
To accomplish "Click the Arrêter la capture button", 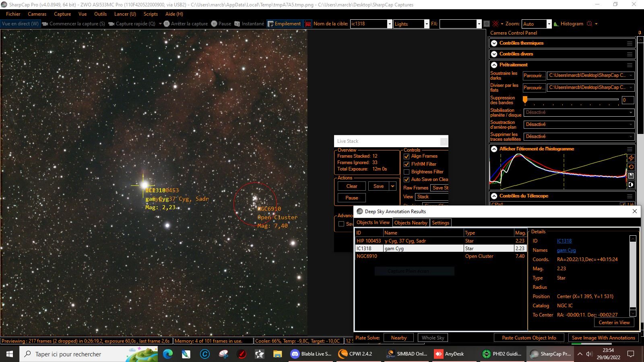I will 186,24.
